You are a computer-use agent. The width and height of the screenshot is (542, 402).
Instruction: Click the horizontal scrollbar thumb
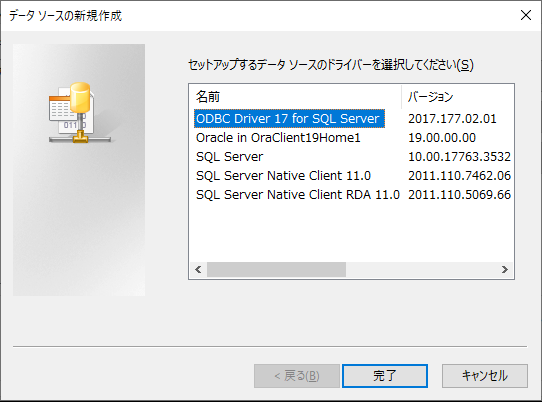276,269
